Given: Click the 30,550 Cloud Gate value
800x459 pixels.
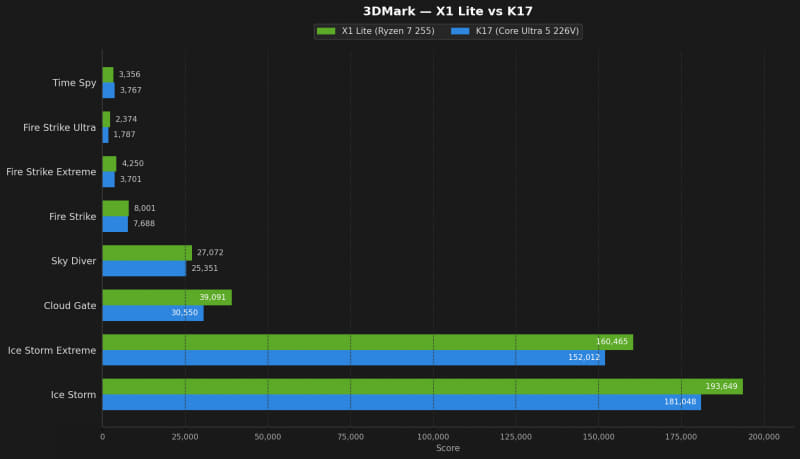Looking at the screenshot, I should pyautogui.click(x=185, y=313).
